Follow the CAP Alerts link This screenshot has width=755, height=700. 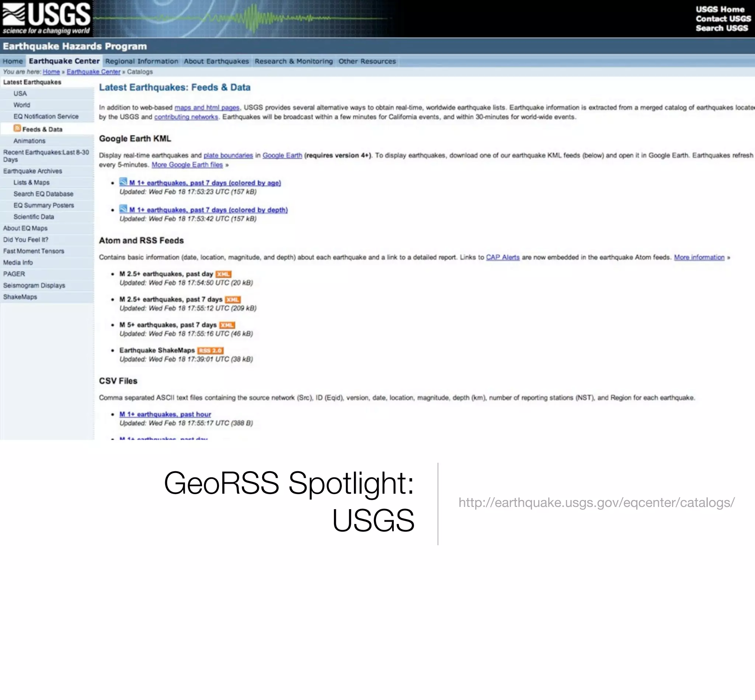502,257
